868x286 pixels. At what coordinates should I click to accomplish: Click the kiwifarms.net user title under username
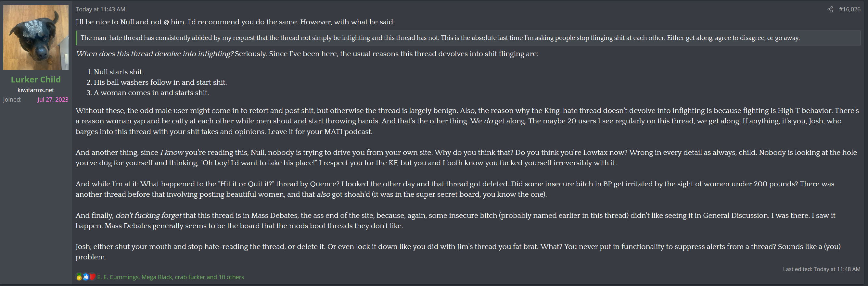(36, 90)
